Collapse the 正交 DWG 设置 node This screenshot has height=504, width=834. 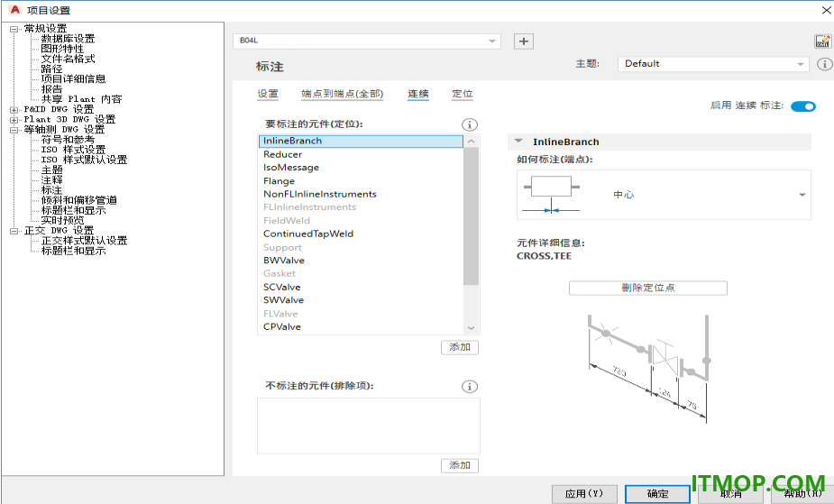click(14, 231)
